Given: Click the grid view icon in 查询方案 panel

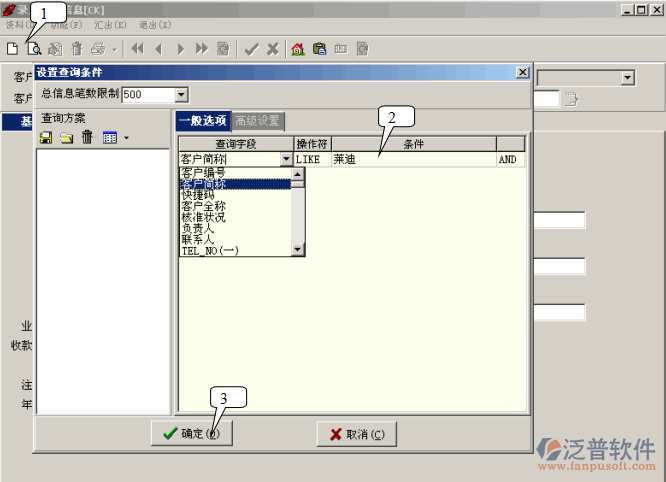Looking at the screenshot, I should (x=110, y=137).
